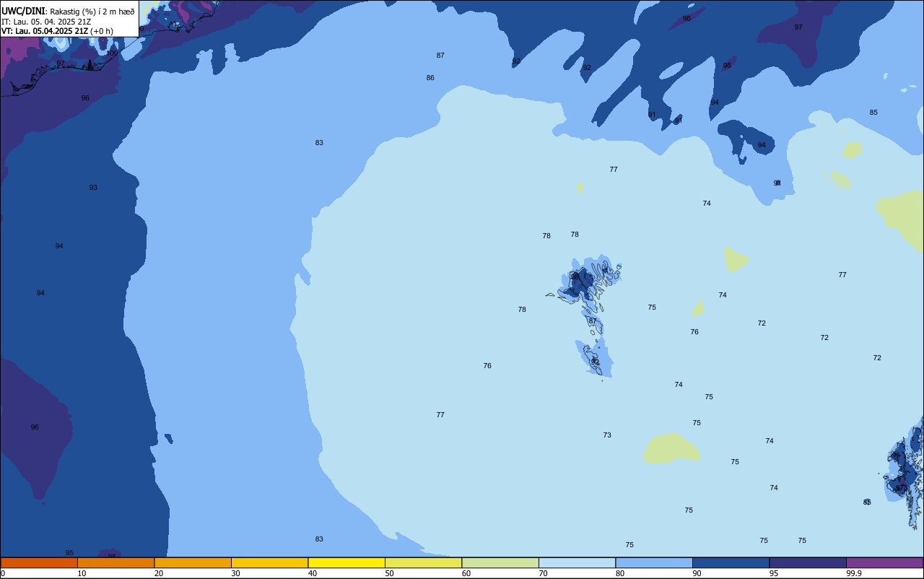Click the large yellow-green patch beside the '73' value

[671, 448]
